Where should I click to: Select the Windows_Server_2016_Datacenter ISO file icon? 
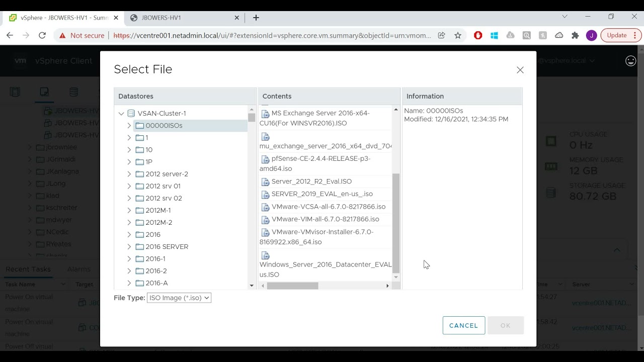click(x=265, y=255)
